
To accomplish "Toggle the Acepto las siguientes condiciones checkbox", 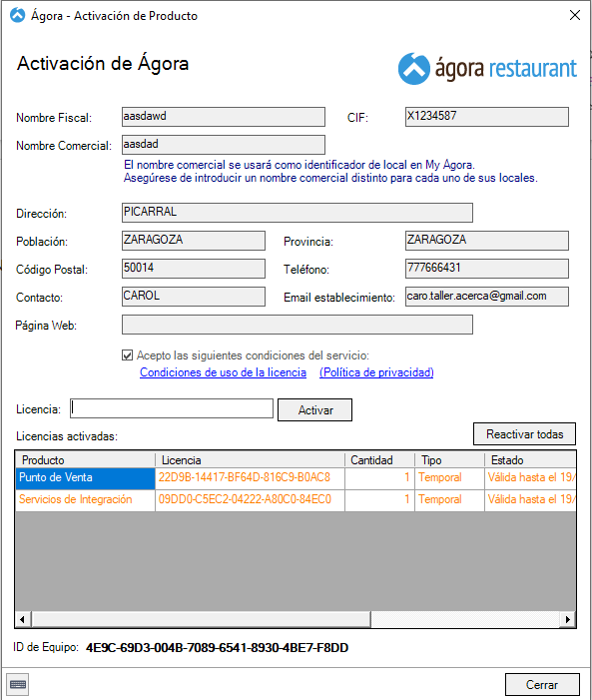I will [x=127, y=355].
